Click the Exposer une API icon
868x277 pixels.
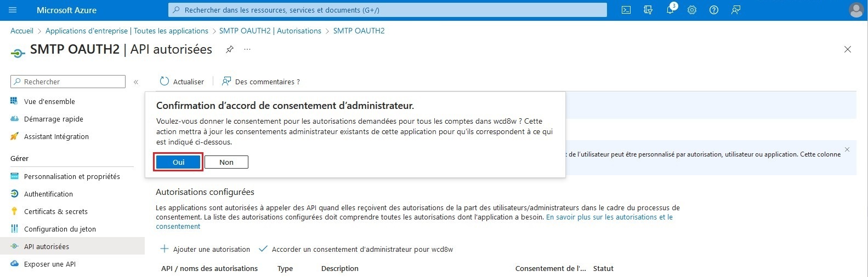point(15,264)
